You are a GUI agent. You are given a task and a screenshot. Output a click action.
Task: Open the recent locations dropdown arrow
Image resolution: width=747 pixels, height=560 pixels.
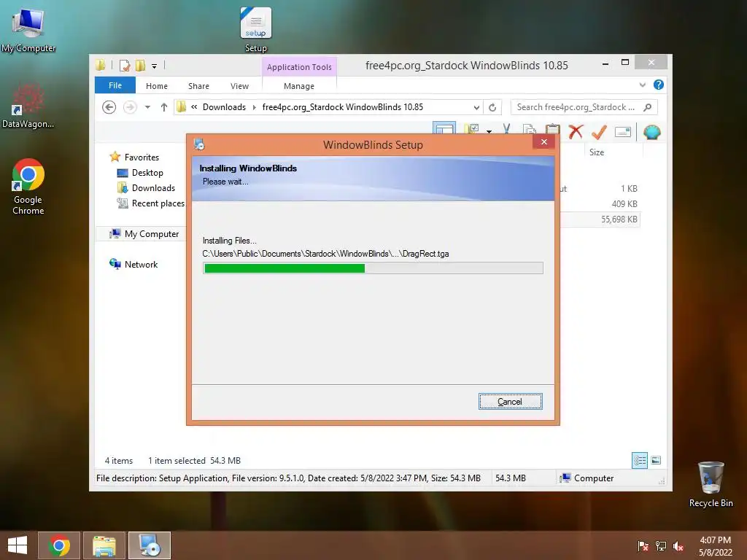(x=147, y=107)
